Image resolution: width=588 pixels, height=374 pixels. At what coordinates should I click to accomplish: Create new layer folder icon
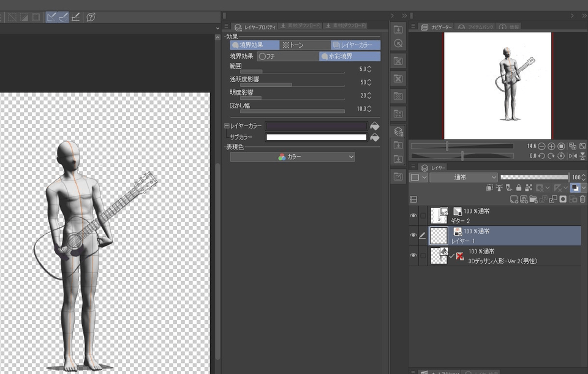(x=533, y=200)
